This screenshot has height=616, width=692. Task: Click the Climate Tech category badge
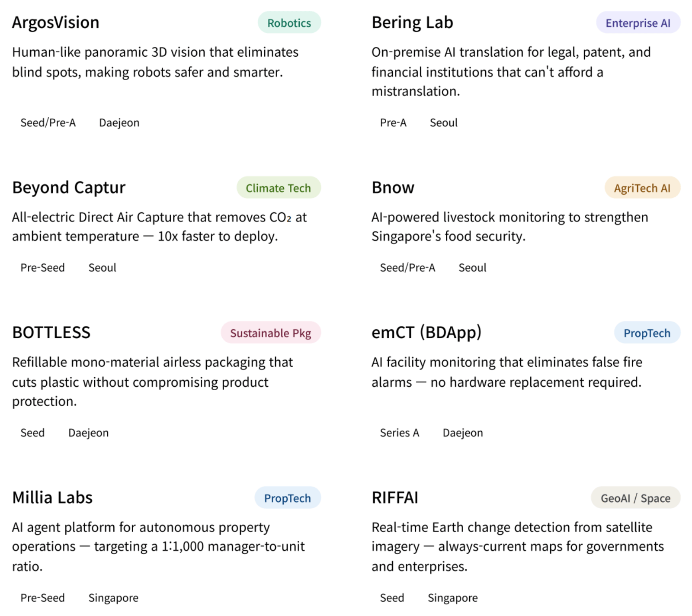coord(278,188)
